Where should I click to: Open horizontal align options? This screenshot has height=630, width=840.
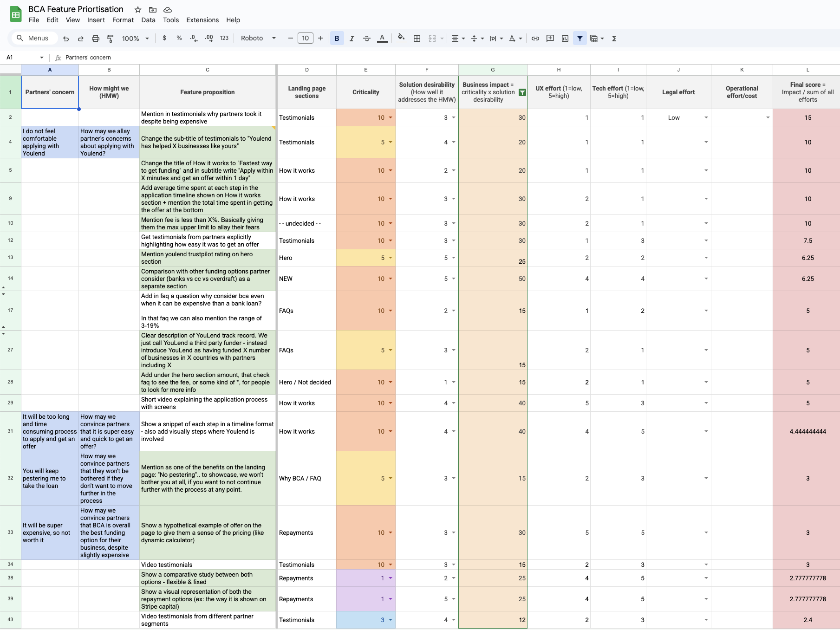point(458,39)
